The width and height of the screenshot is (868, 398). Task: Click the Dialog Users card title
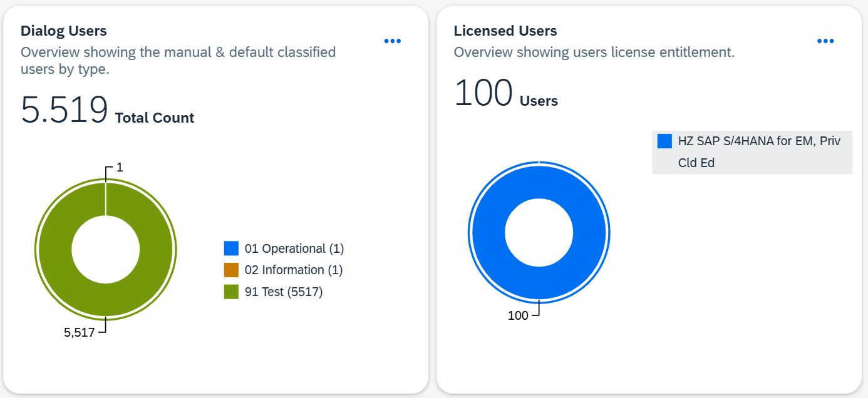(64, 31)
